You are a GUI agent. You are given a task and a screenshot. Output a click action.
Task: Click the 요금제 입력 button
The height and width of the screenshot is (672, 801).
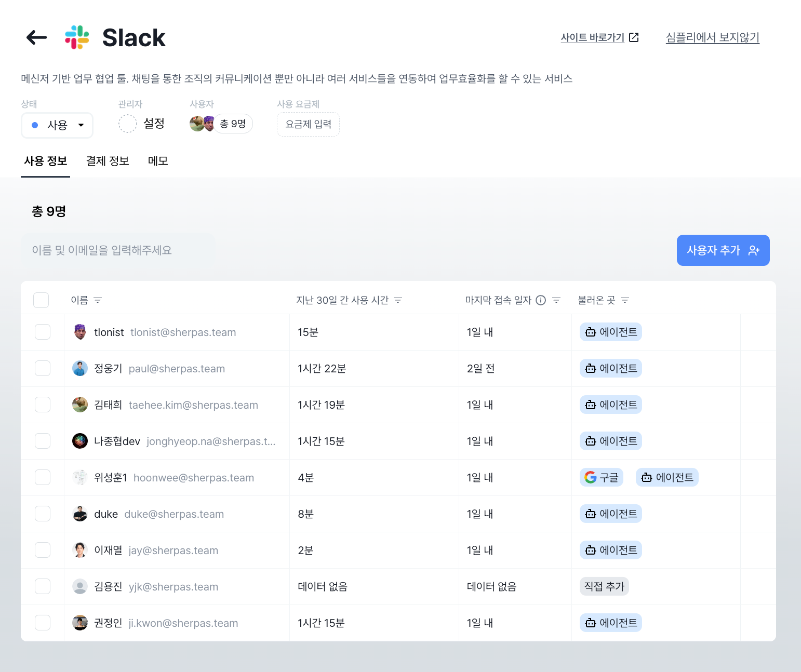point(308,124)
